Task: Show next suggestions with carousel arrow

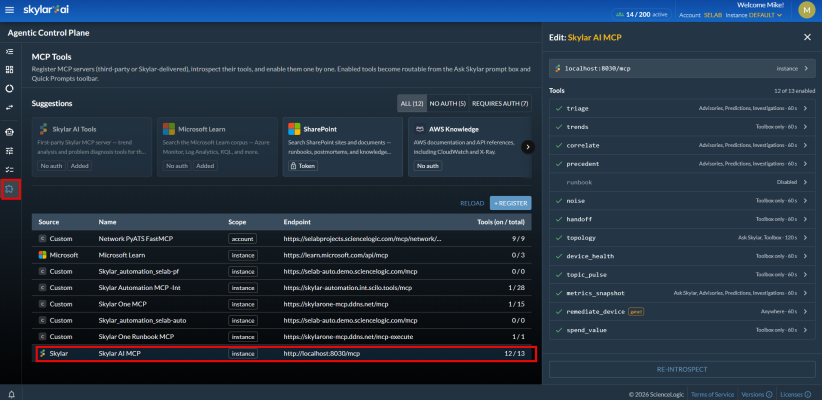Action: 528,147
